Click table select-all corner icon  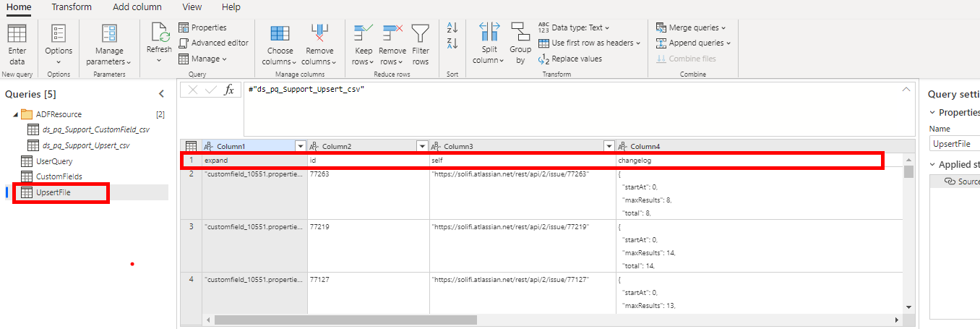coord(191,146)
